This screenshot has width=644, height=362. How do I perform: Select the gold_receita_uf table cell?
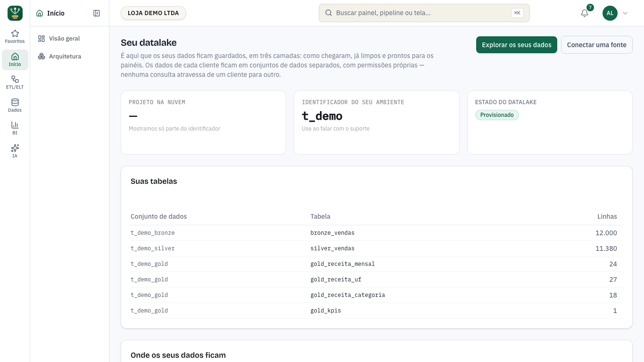[x=336, y=280]
